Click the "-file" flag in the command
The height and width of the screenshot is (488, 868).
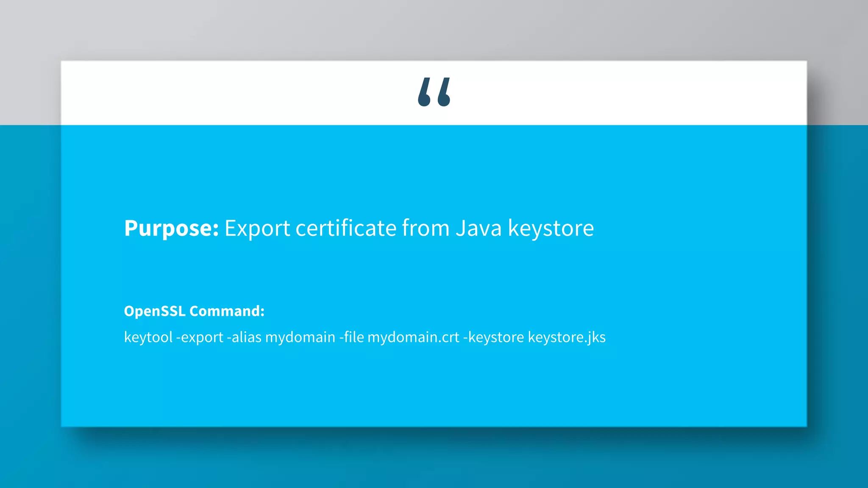coord(351,337)
